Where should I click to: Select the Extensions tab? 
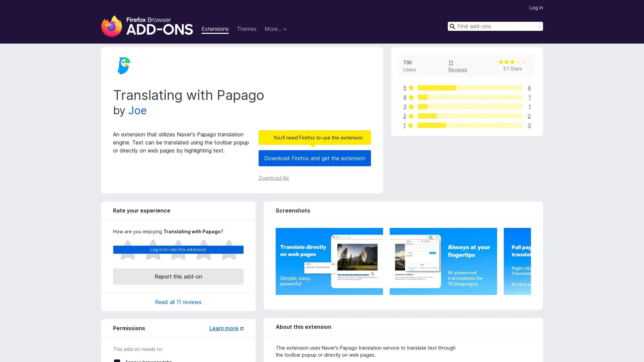pyautogui.click(x=215, y=29)
